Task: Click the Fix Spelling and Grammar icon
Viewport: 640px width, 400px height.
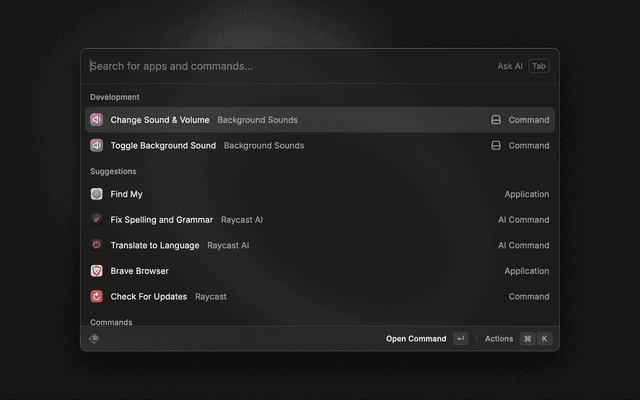Action: (97, 219)
